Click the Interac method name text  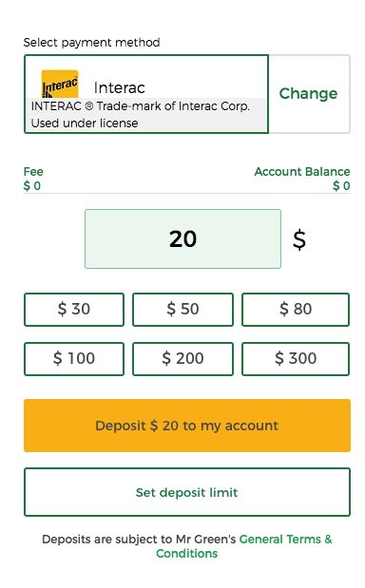120,87
